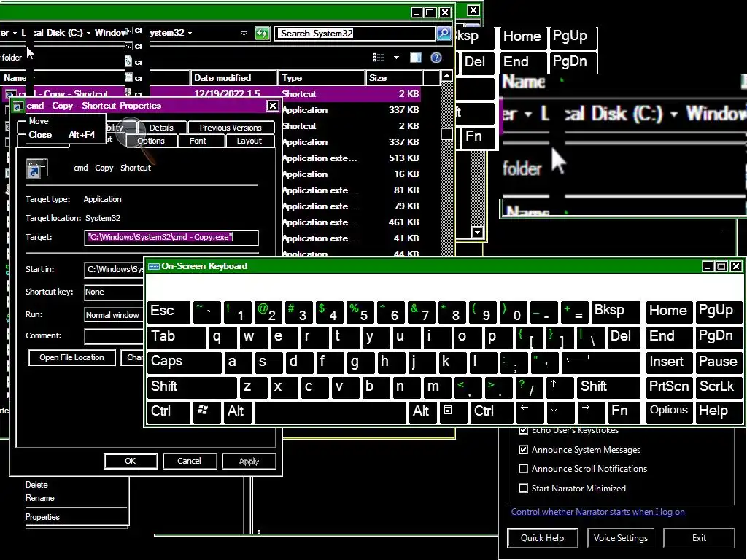This screenshot has width=747, height=560.
Task: Open the blue help question mark icon
Action: [x=436, y=58]
